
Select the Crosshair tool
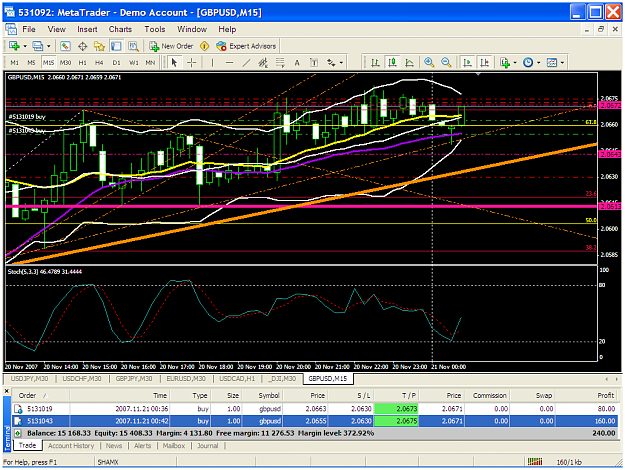192,63
